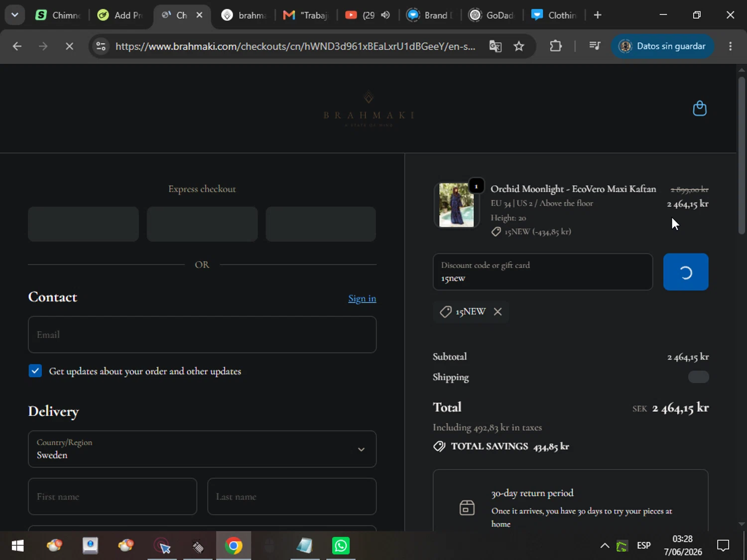This screenshot has width=747, height=560.
Task: Click the 15NEW (-434,85 kr) discount text
Action: pos(537,231)
